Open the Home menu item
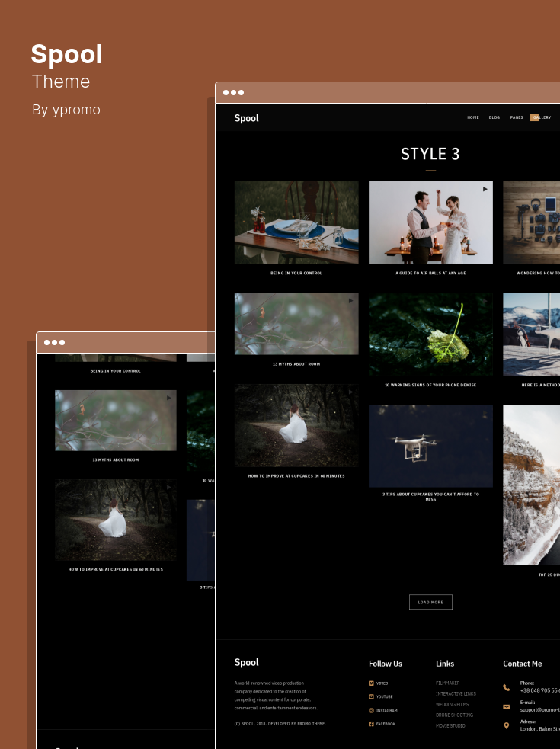560x749 pixels. tap(473, 117)
